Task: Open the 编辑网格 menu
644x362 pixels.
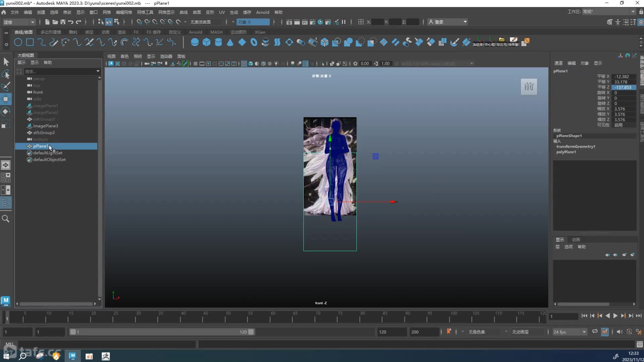Action: point(124,12)
